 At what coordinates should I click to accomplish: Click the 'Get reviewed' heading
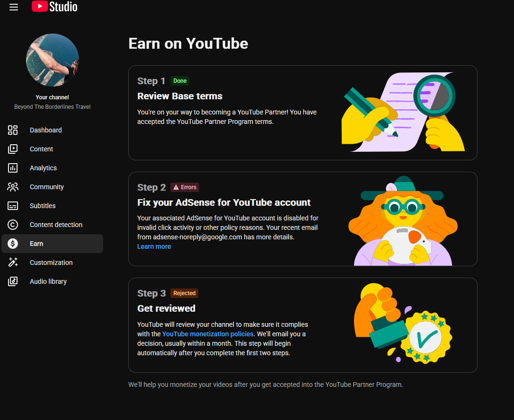166,308
